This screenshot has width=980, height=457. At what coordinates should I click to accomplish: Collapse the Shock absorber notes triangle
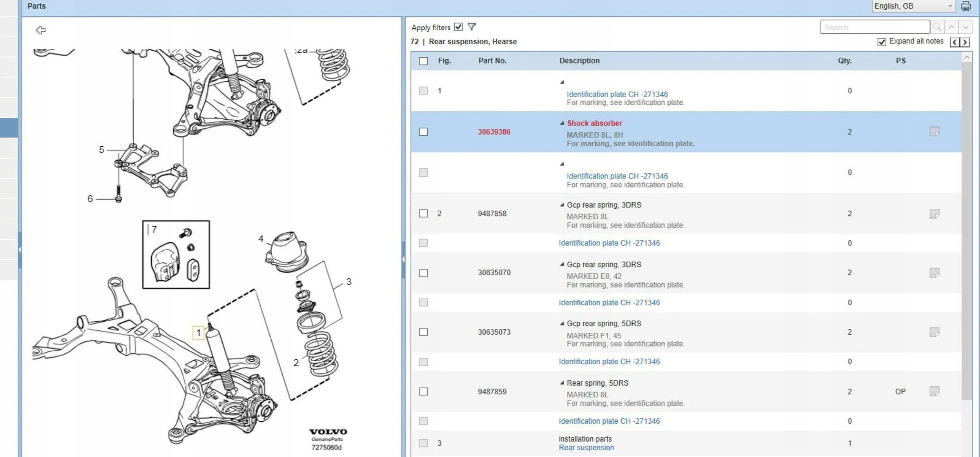click(562, 123)
